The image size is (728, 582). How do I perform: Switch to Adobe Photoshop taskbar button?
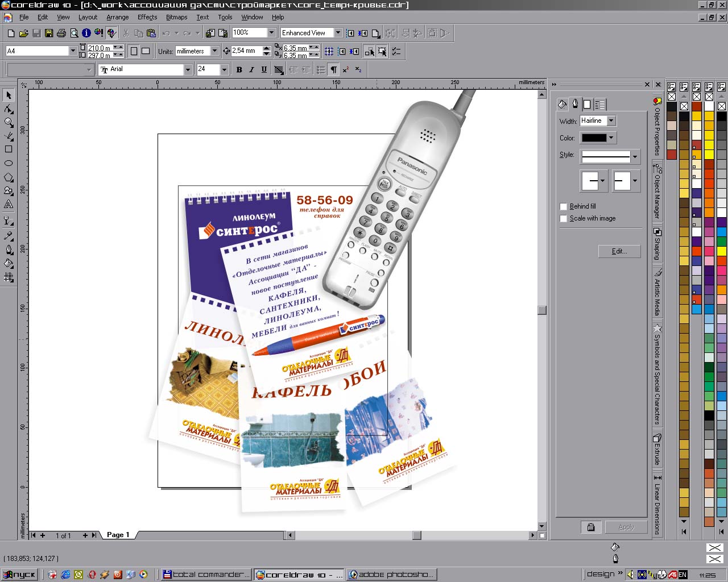pyautogui.click(x=391, y=575)
